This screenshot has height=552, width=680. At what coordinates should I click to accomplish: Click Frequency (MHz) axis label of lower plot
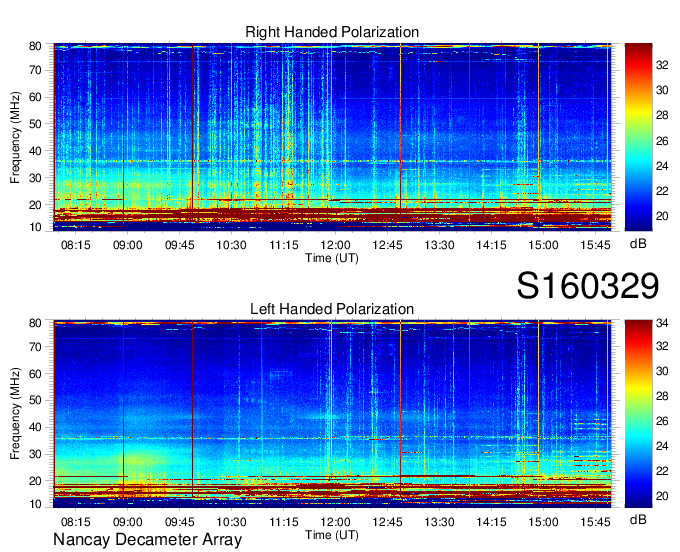click(x=15, y=414)
